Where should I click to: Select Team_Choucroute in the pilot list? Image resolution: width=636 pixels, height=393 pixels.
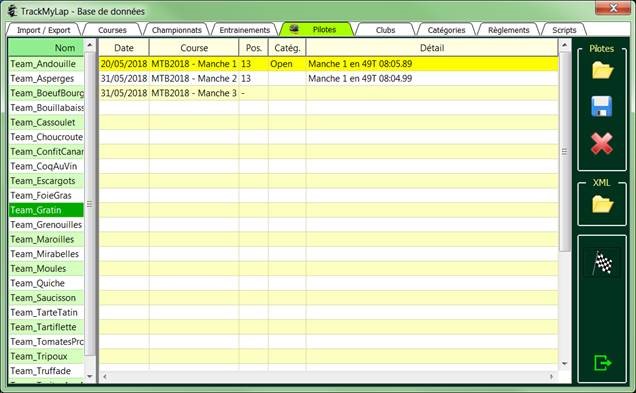tap(46, 137)
